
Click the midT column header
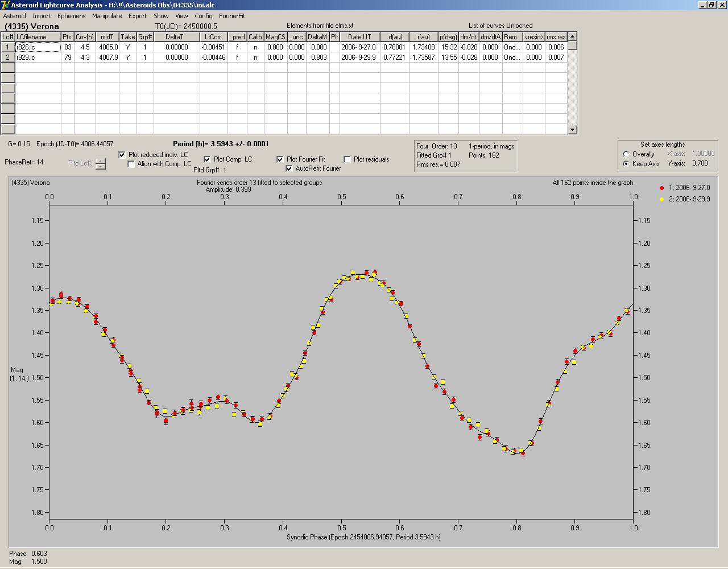[107, 37]
